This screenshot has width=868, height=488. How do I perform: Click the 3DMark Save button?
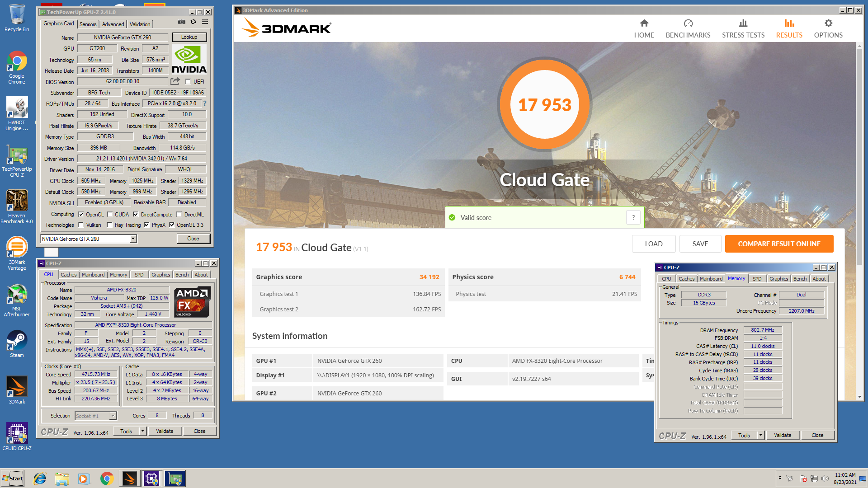click(x=700, y=244)
